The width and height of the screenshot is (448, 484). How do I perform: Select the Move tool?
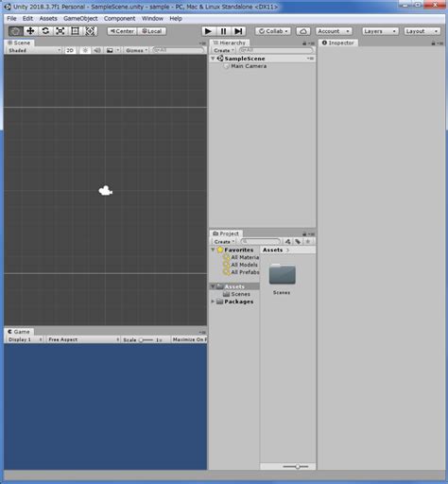pyautogui.click(x=30, y=31)
